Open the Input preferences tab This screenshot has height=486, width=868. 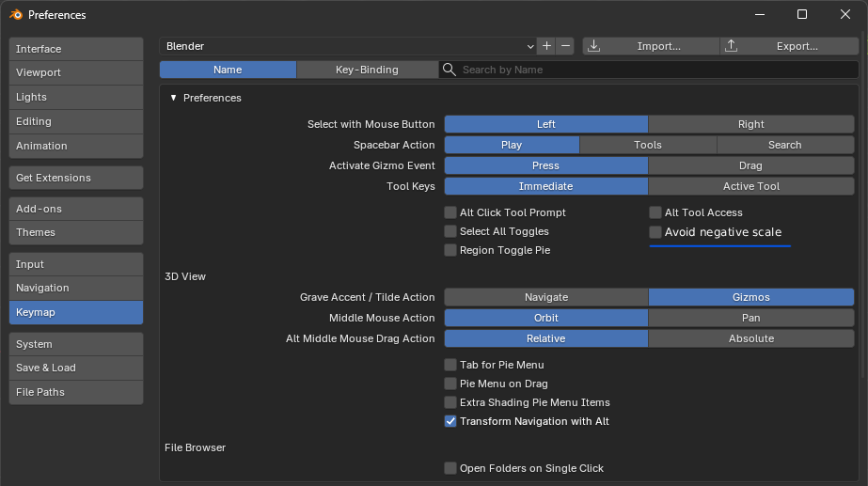(76, 264)
